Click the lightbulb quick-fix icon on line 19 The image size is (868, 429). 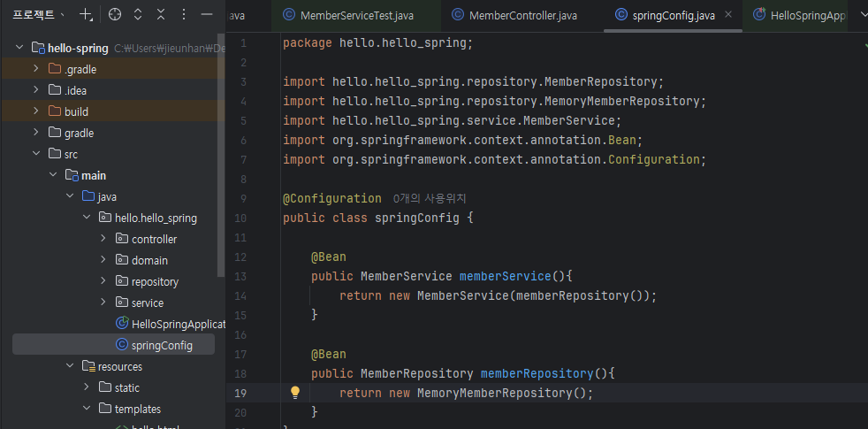(x=295, y=393)
